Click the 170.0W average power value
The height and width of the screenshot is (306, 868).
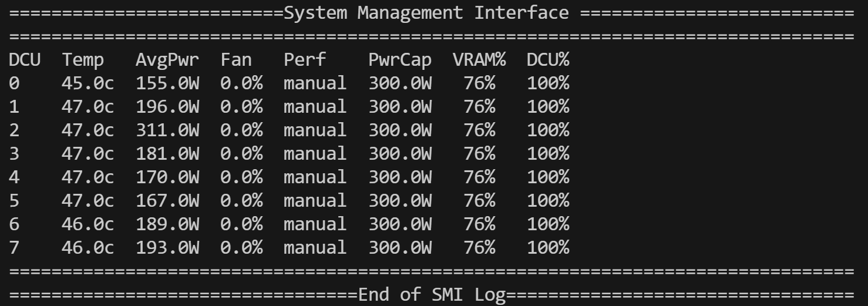point(167,177)
